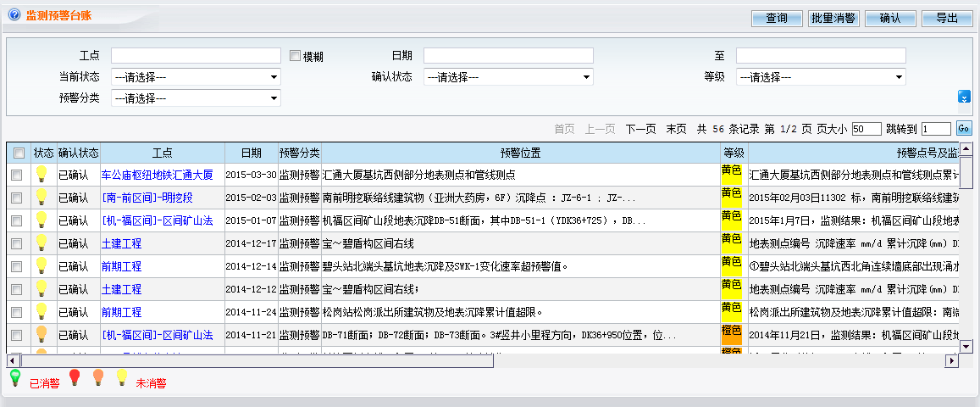This screenshot has height=407, width=980.
Task: Open the [南-前区间]-明挖段 link
Action: (x=147, y=198)
